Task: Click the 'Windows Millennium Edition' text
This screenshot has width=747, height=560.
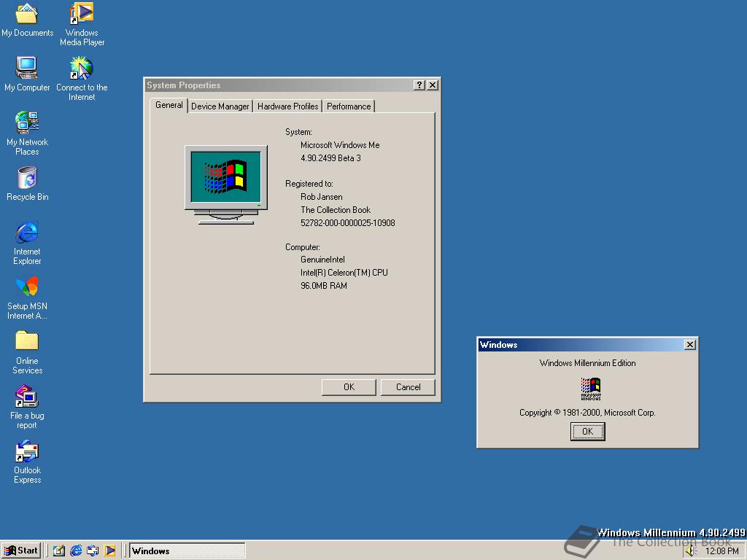Action: 587,363
